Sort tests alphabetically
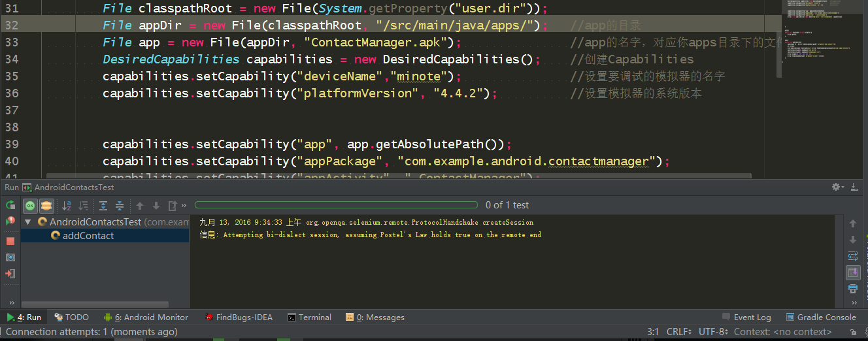 66,206
